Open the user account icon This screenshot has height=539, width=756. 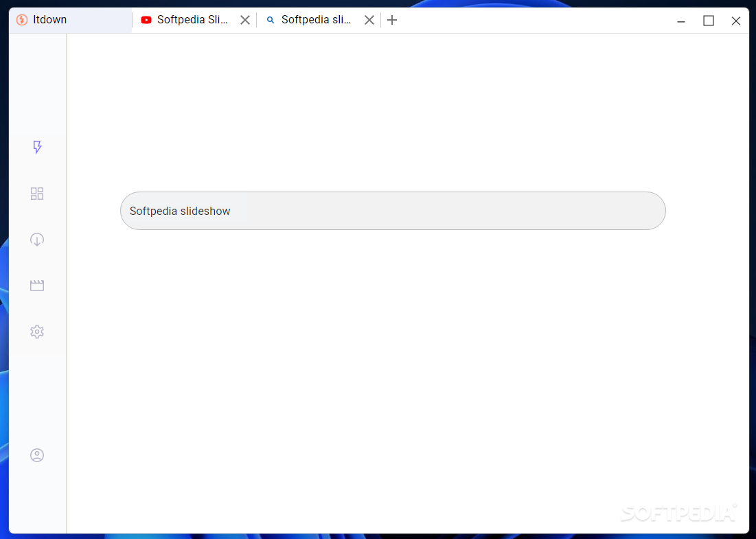37,455
